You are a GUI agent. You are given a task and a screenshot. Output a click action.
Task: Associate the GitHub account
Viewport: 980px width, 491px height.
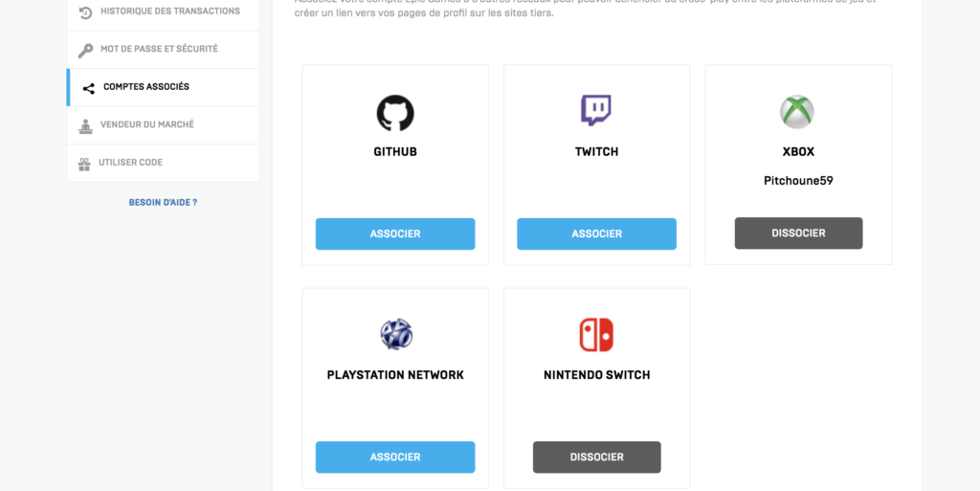tap(395, 234)
